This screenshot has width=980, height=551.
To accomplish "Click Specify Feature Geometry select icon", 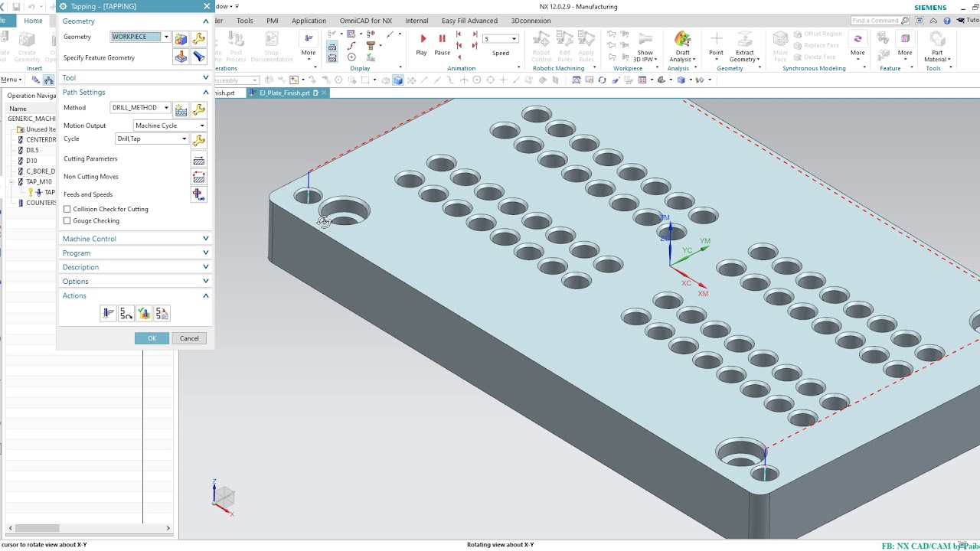I will pyautogui.click(x=181, y=57).
